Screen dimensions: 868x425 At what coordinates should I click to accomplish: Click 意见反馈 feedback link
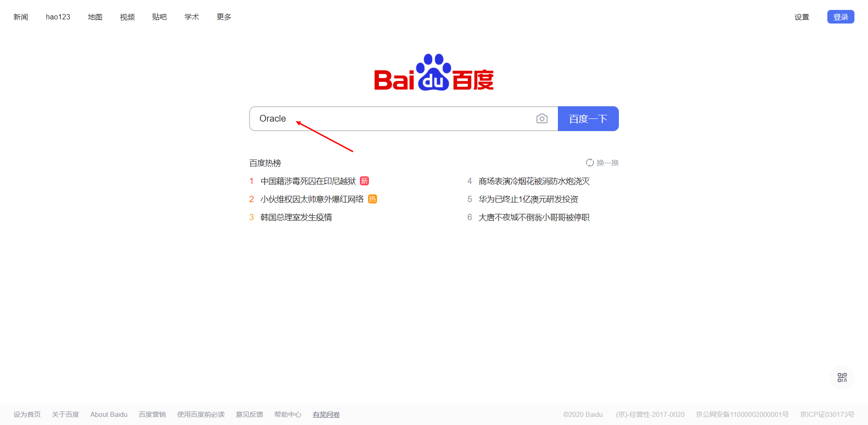pos(250,415)
